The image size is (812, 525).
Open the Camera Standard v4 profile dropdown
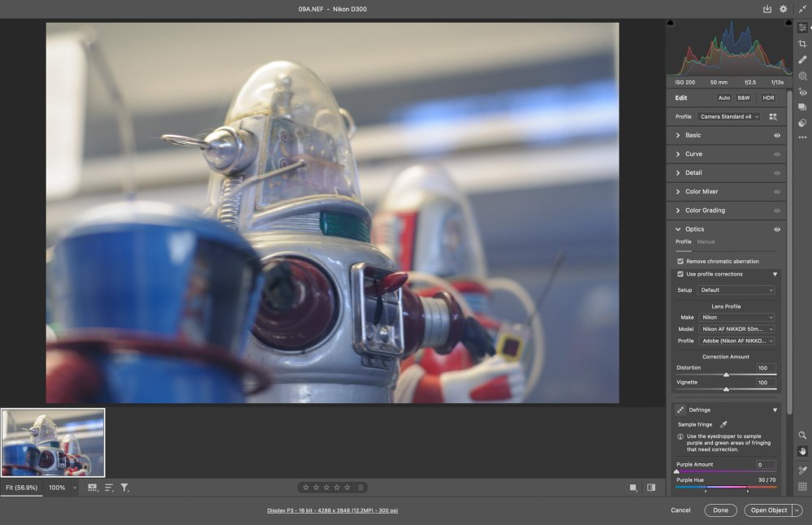tap(728, 117)
